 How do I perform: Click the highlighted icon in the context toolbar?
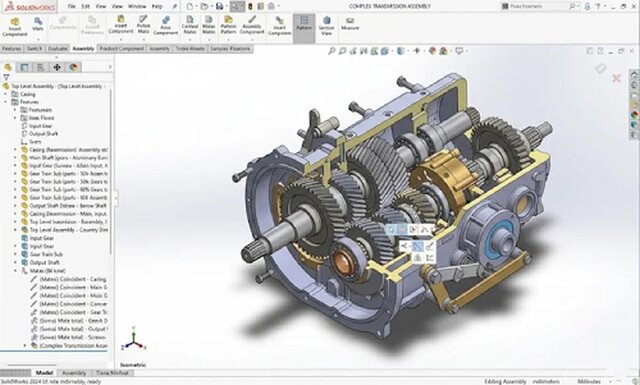[417, 246]
